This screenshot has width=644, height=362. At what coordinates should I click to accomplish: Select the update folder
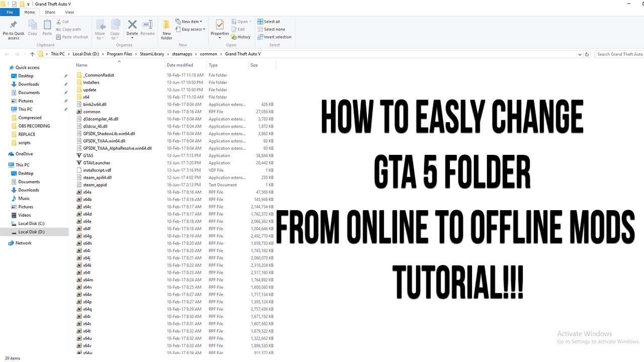click(87, 90)
